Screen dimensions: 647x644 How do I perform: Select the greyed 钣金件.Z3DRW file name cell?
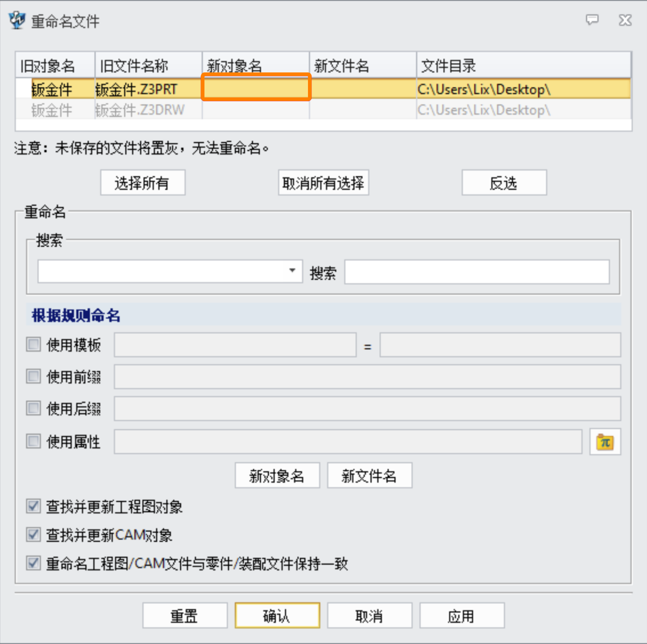(148, 110)
